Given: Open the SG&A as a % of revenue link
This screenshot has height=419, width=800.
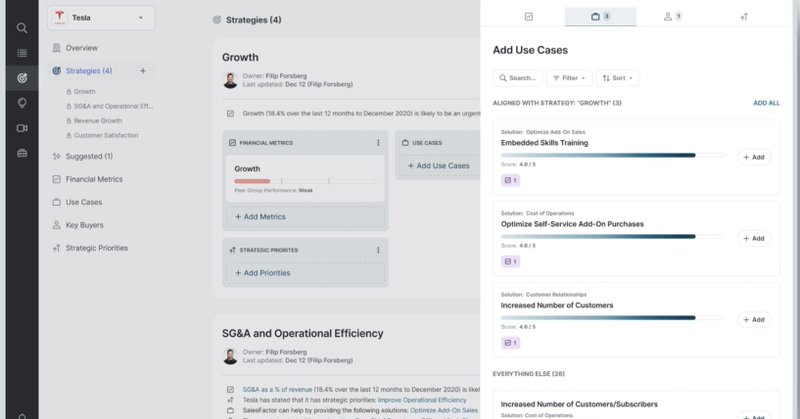Looking at the screenshot, I should 277,389.
